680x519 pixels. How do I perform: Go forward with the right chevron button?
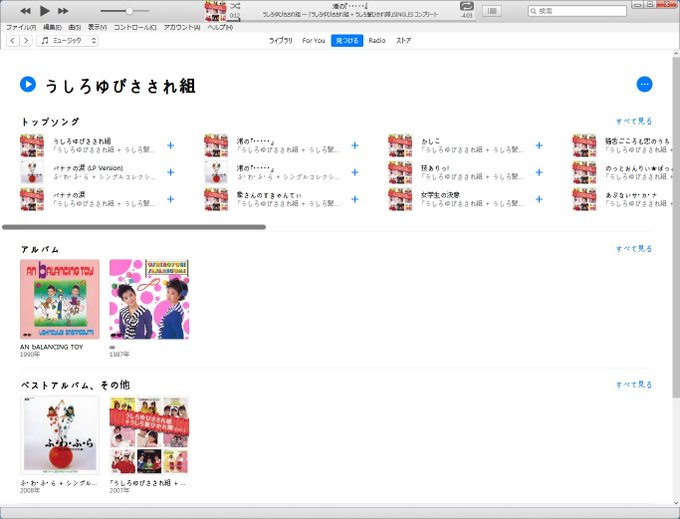coord(26,41)
